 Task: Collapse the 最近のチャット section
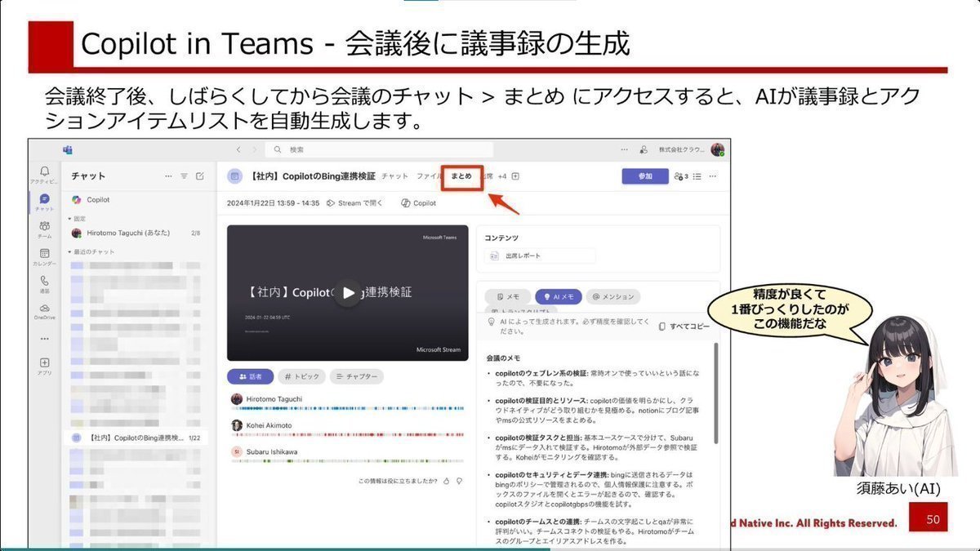click(x=90, y=251)
